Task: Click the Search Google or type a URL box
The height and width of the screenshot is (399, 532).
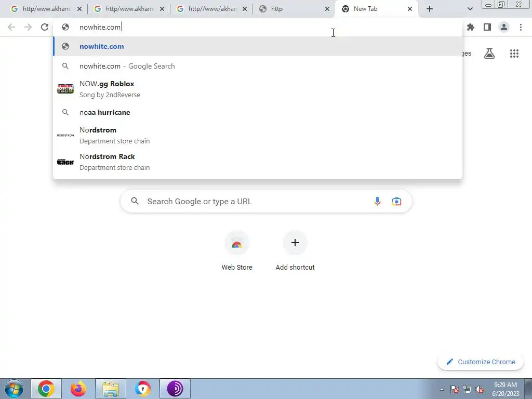Action: [266, 201]
